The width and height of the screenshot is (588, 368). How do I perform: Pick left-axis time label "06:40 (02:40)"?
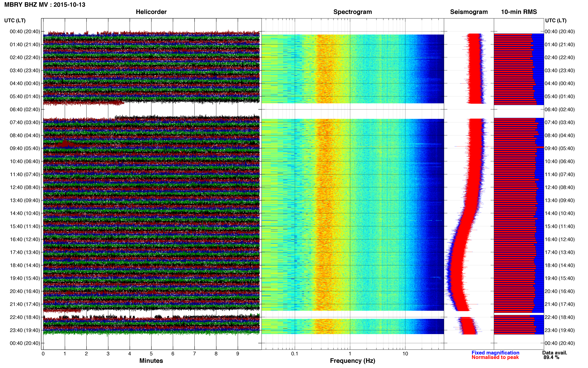click(25, 110)
